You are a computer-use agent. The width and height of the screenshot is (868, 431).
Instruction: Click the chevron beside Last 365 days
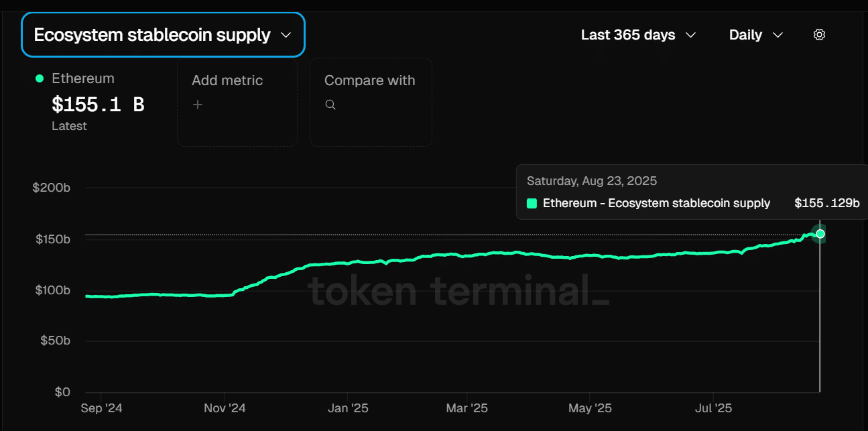click(691, 35)
